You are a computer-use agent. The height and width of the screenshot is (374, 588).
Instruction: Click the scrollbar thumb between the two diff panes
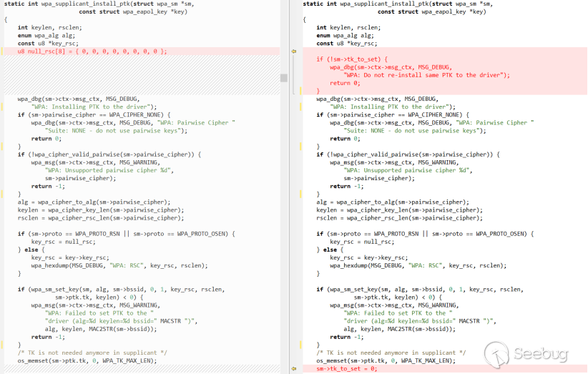pyautogui.click(x=284, y=78)
